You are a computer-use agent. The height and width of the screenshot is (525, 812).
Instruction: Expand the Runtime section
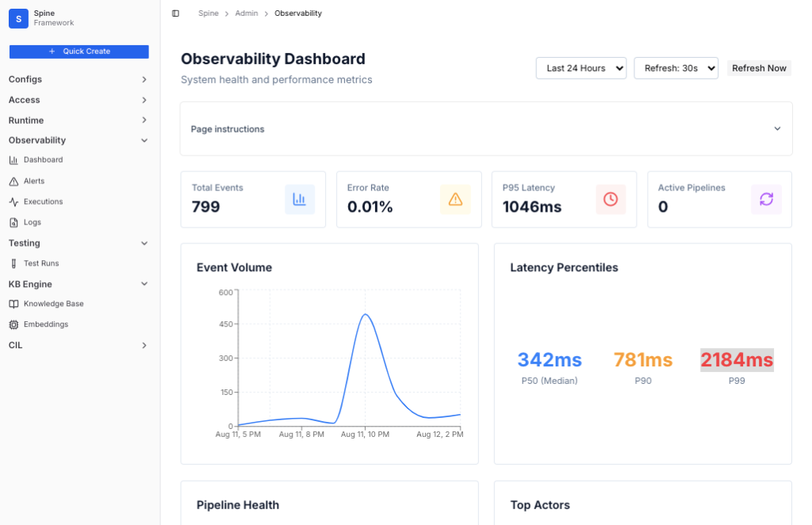(x=79, y=120)
